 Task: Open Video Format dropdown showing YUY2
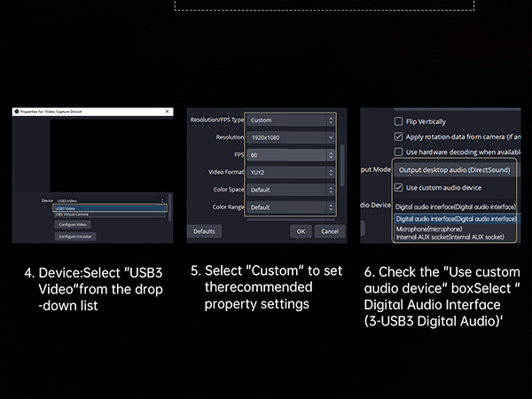[291, 172]
